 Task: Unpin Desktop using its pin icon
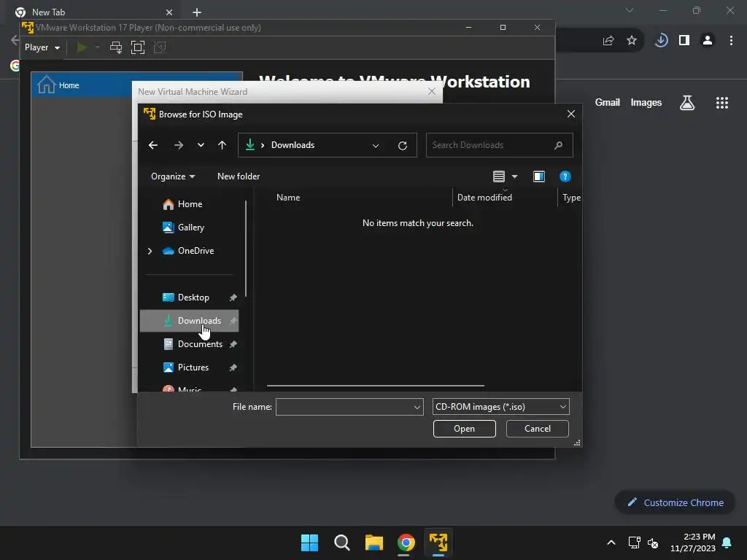[x=233, y=297]
